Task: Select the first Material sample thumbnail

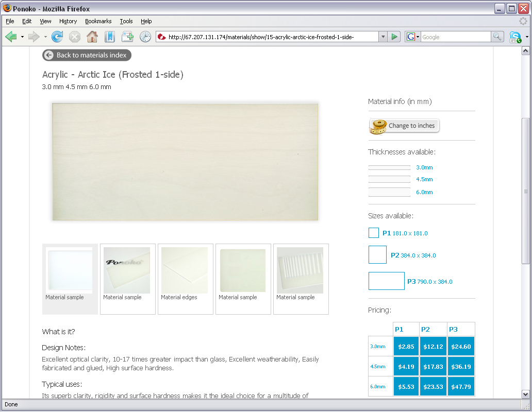Action: coord(70,279)
